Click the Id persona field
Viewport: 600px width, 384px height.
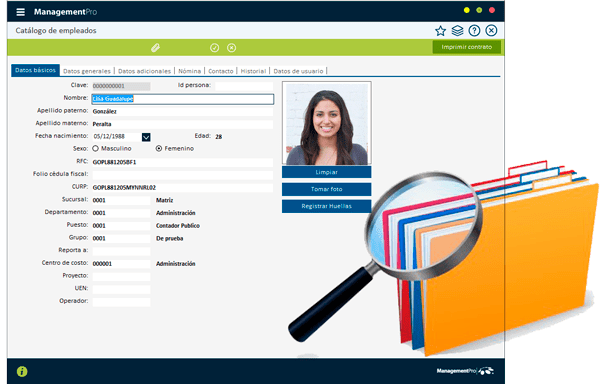[244, 86]
